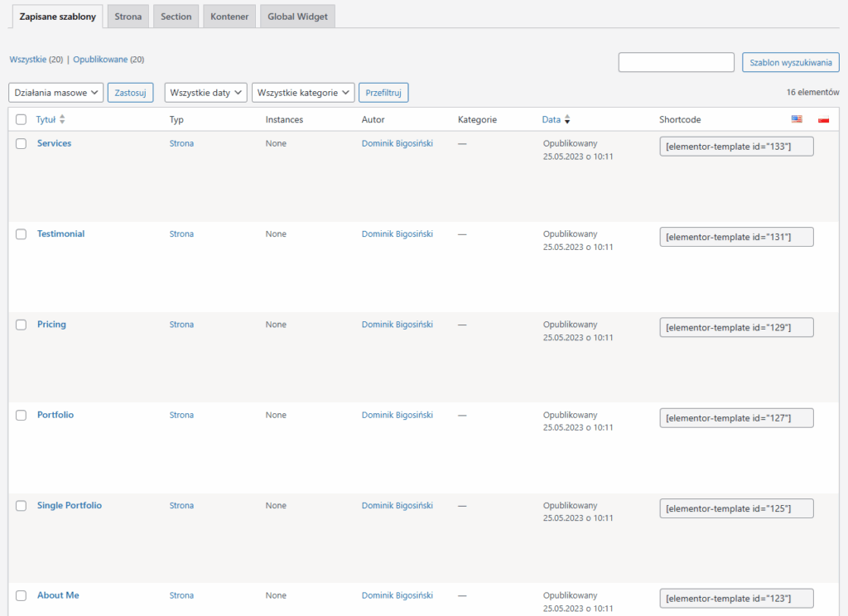848x616 pixels.
Task: Sort by Data column arrow
Action: click(567, 120)
